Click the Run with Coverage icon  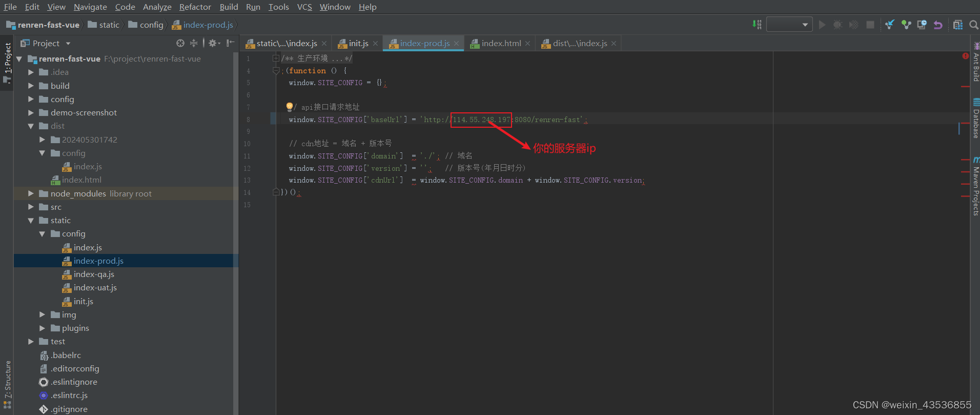[x=853, y=25]
